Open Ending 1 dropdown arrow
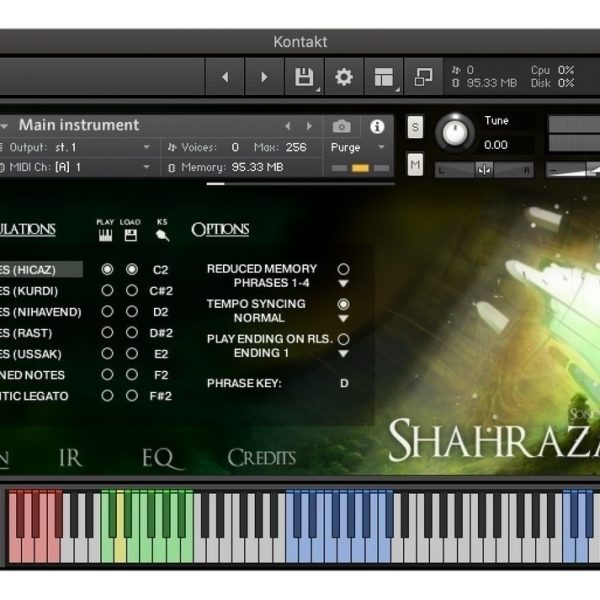Viewport: 600px width, 600px height. pos(343,354)
